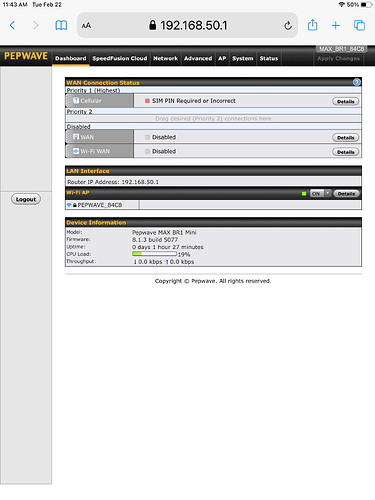
Task: Add new tab with plus icon
Action: tap(336, 25)
